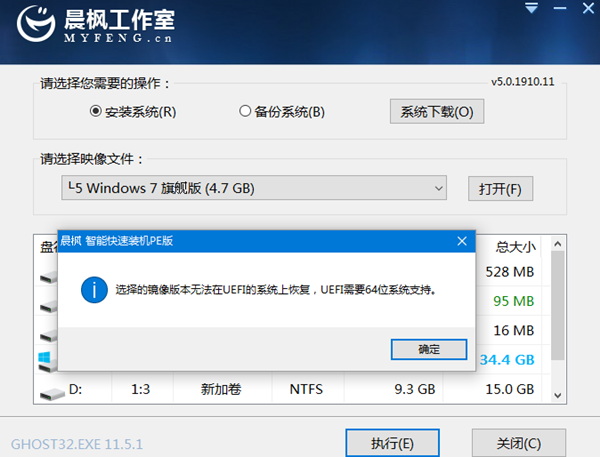Click the 执行(E) button

392,442
